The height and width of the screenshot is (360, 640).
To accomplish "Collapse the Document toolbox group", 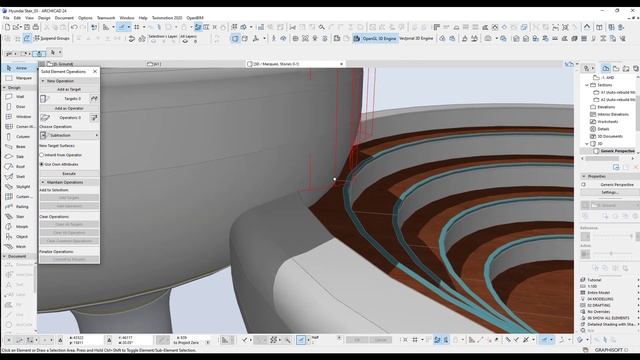I will click(4, 256).
